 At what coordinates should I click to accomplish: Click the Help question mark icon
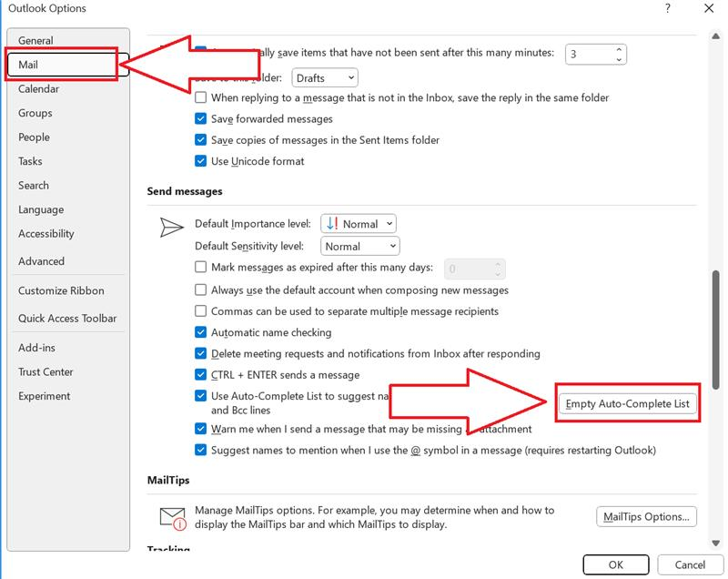[668, 8]
